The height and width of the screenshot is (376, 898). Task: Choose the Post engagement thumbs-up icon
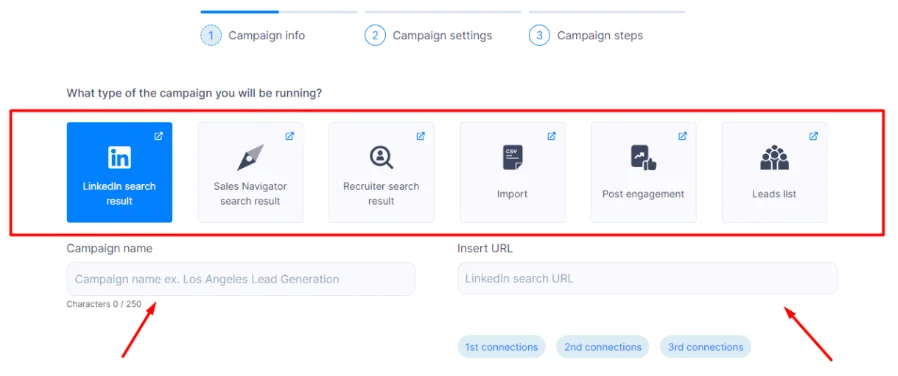coord(644,157)
